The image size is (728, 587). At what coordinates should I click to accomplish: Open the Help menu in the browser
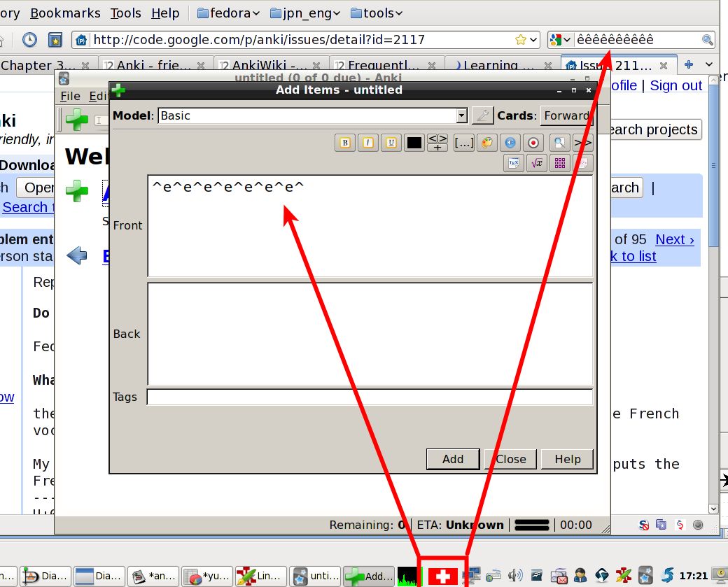pyautogui.click(x=165, y=13)
